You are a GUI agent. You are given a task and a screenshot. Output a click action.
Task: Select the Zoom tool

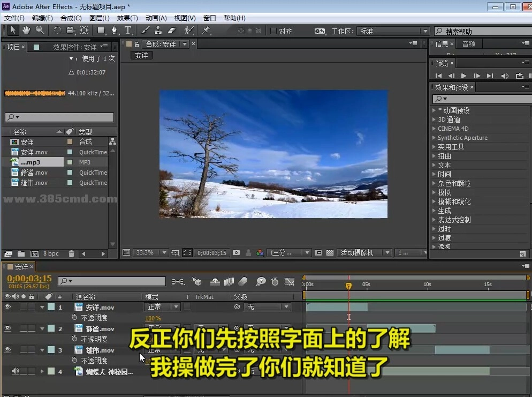click(x=39, y=30)
